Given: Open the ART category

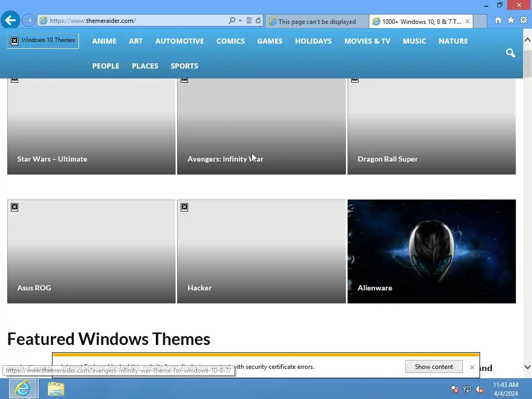Looking at the screenshot, I should click(136, 41).
